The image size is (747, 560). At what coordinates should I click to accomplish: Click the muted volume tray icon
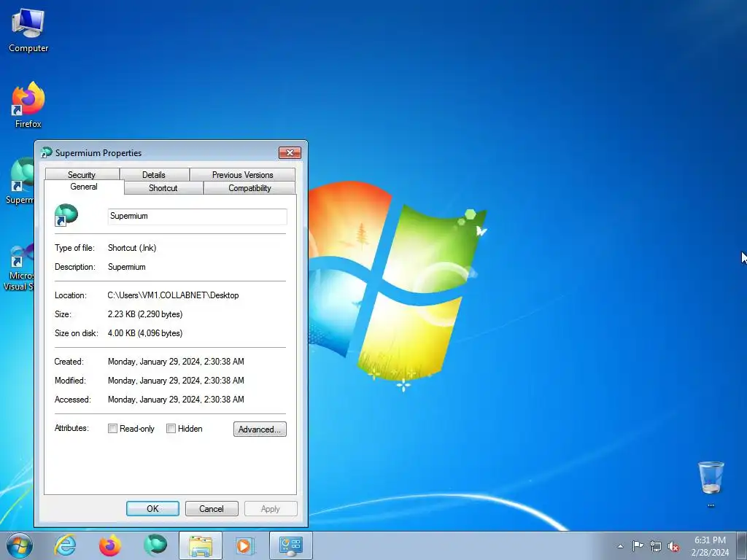point(673,546)
